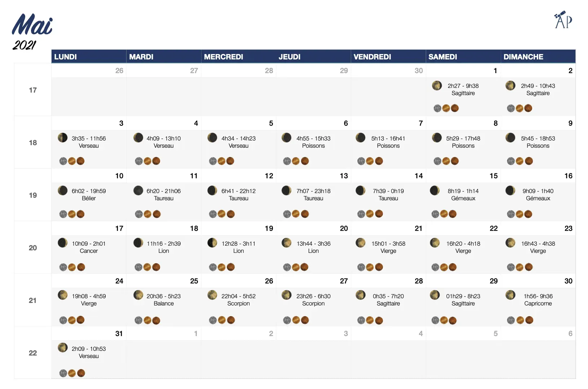Image resolution: width=588 pixels, height=389 pixels.
Task: Select the DIMANCHE column header
Action: (523, 57)
